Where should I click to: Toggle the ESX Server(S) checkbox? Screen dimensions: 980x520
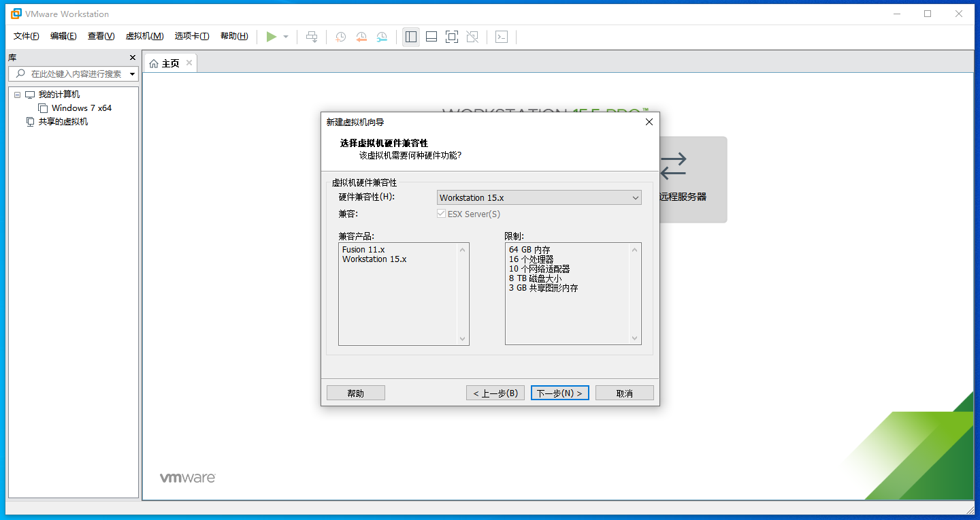click(x=442, y=214)
